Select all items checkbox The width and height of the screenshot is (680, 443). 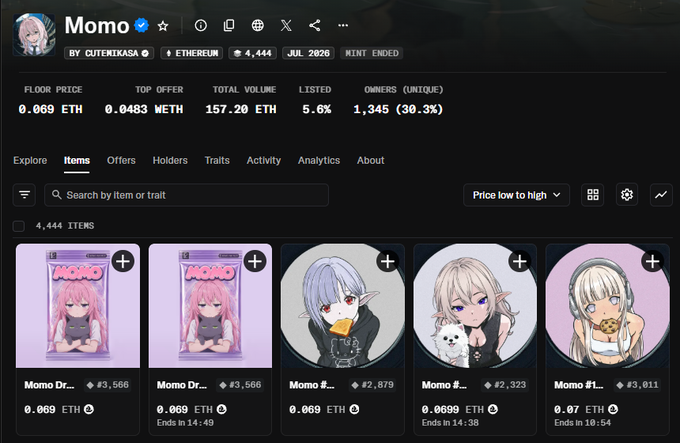(x=19, y=226)
